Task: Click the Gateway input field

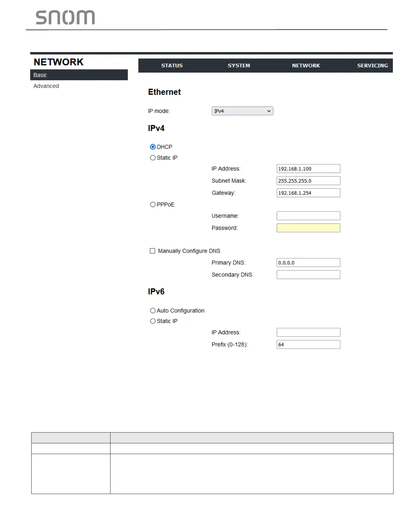Action: [x=308, y=193]
